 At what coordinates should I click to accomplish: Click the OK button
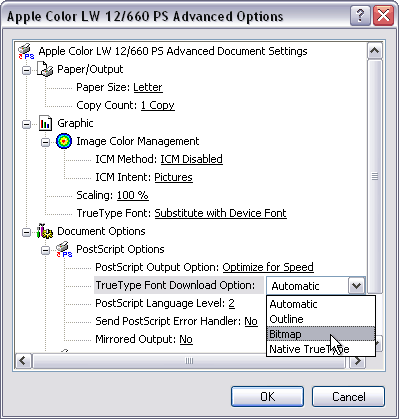267,397
